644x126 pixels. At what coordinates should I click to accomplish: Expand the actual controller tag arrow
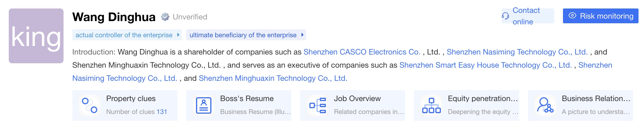[178, 35]
